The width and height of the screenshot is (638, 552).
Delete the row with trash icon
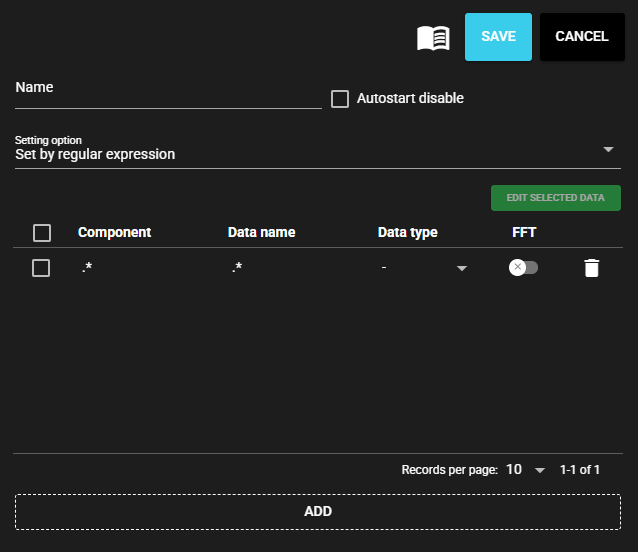pos(591,268)
